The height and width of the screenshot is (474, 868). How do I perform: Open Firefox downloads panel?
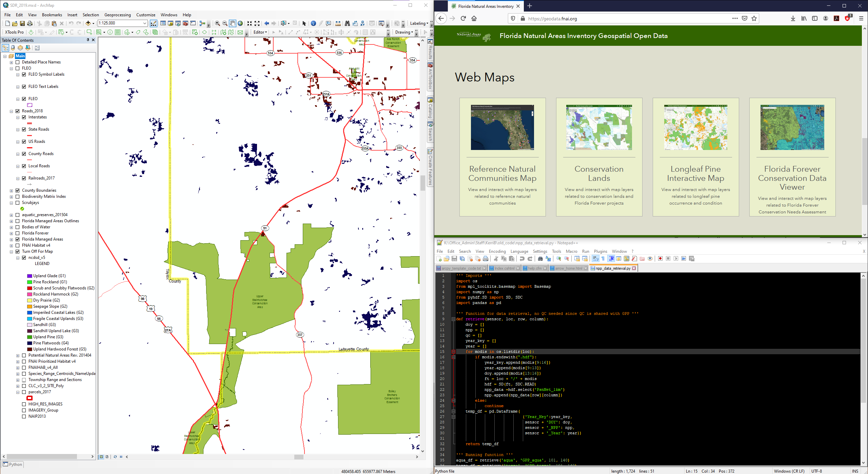(793, 19)
